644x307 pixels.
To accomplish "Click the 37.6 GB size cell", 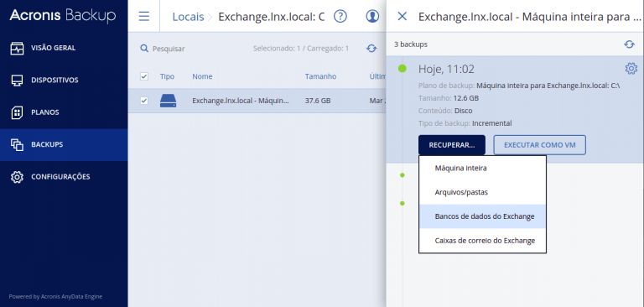I will coord(318,101).
